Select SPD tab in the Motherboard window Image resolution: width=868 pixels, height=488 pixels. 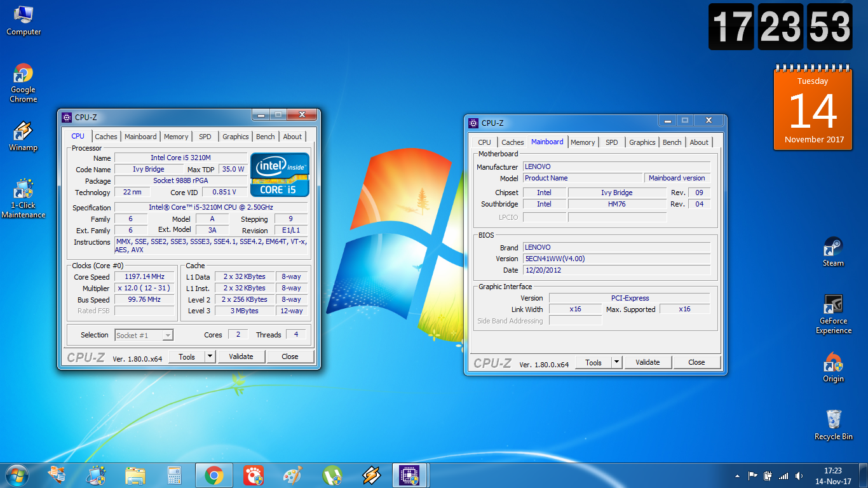(x=612, y=142)
